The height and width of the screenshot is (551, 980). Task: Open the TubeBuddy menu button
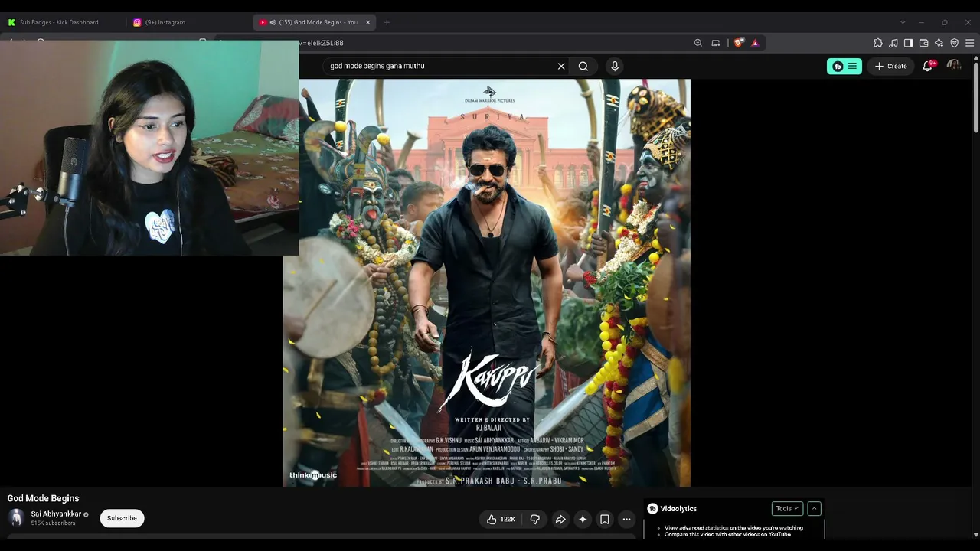coord(844,67)
